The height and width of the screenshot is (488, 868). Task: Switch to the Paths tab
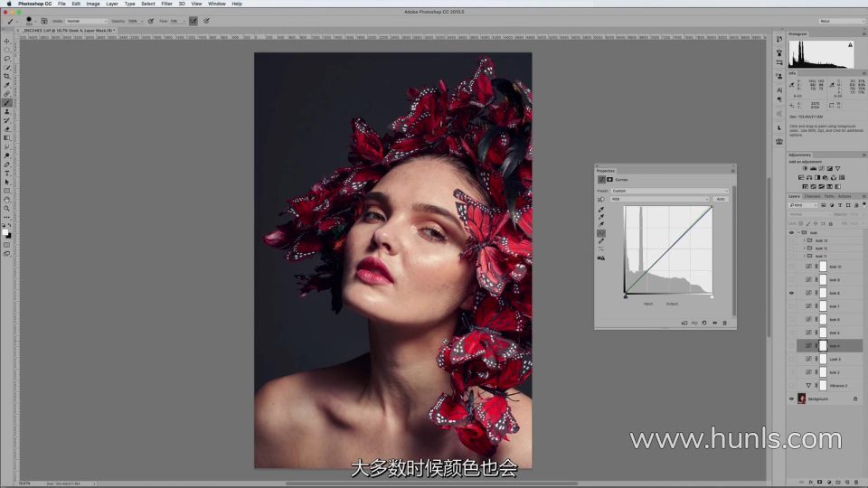pos(829,196)
